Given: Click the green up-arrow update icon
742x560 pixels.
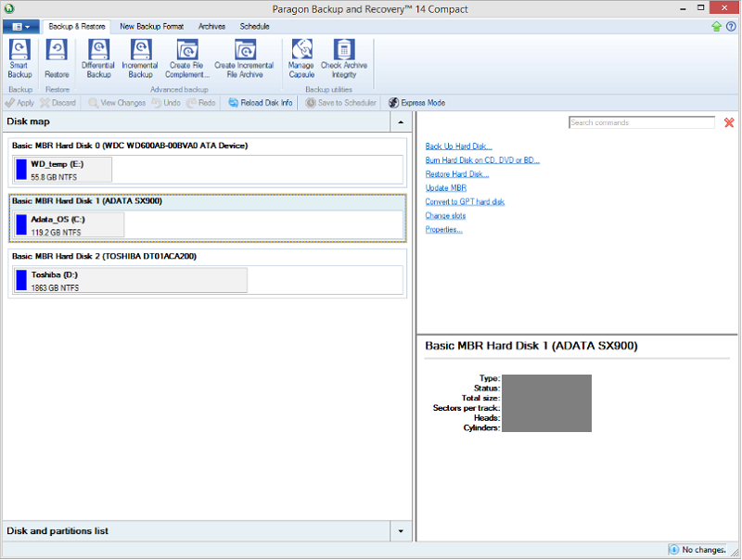Looking at the screenshot, I should (x=716, y=27).
